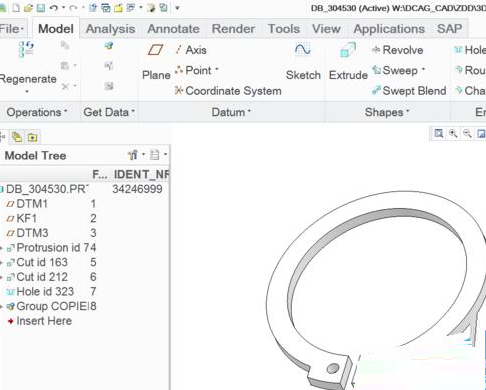This screenshot has height=390, width=486.
Task: Select the Revolve tool
Action: click(397, 50)
